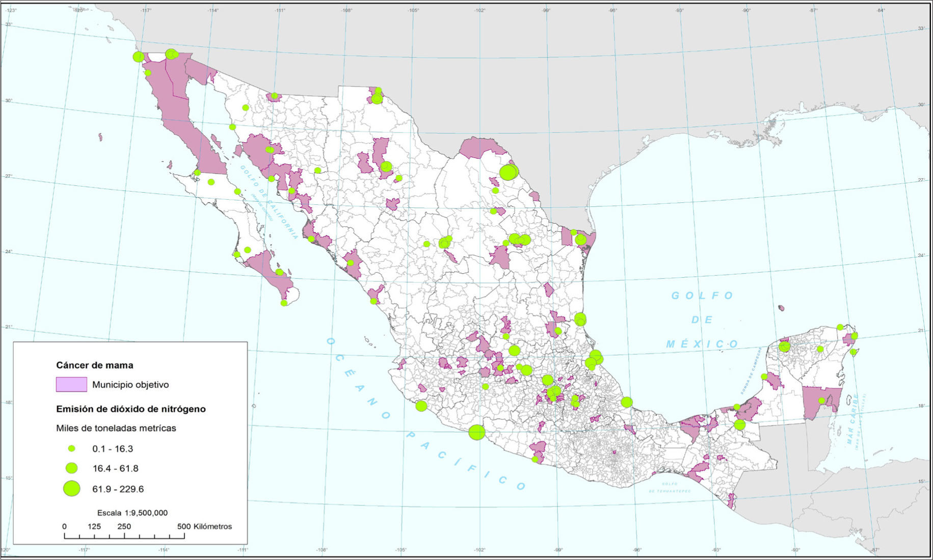This screenshot has height=560, width=933.
Task: Click the Miles de toneladas métricas subtitle
Action: click(116, 429)
